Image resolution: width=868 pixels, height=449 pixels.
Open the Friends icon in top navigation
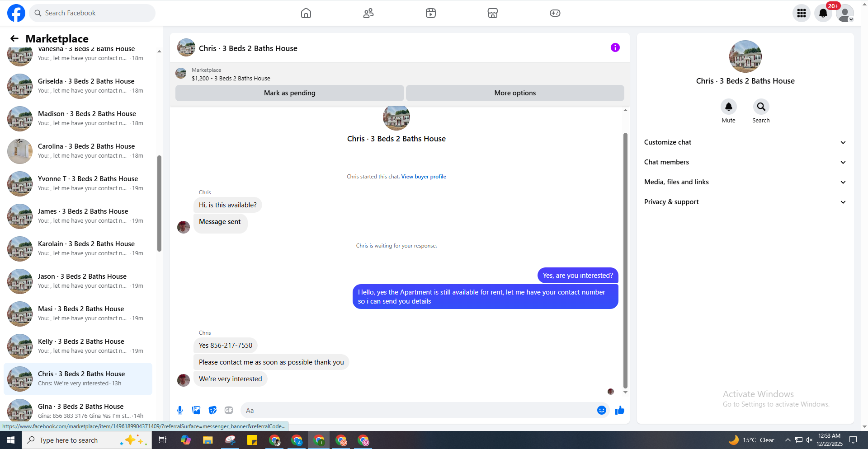(x=368, y=13)
